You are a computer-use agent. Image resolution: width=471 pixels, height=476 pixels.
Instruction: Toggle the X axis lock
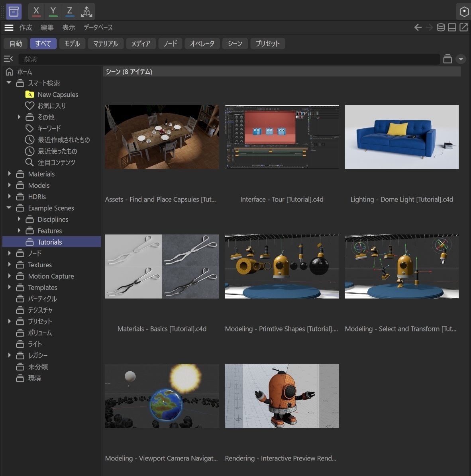click(x=36, y=12)
